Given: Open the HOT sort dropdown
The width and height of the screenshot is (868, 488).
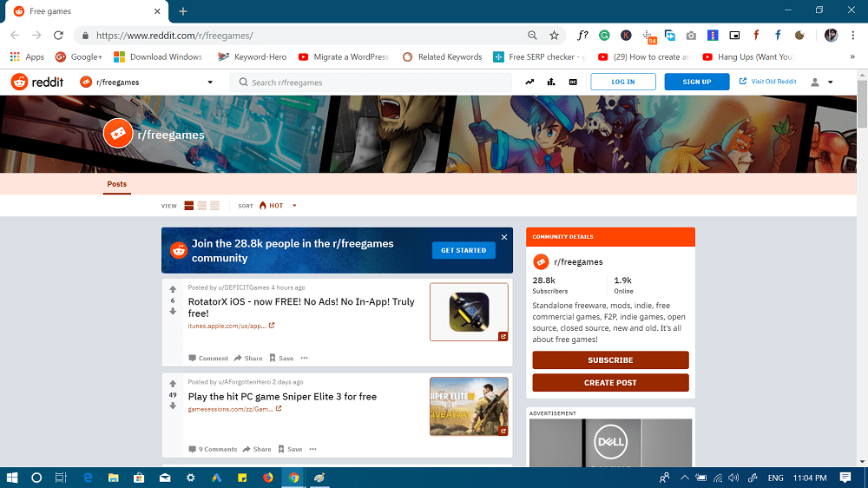Looking at the screenshot, I should 278,206.
